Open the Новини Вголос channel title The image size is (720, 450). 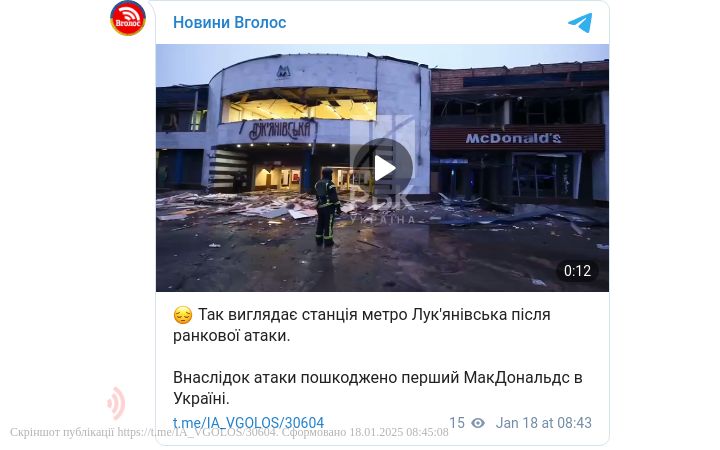(x=230, y=22)
